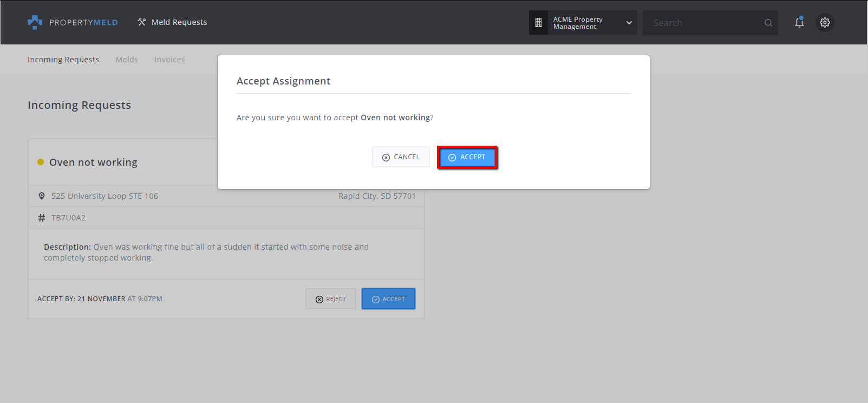868x403 pixels.
Task: Click the location pin icon on request card
Action: tap(42, 196)
